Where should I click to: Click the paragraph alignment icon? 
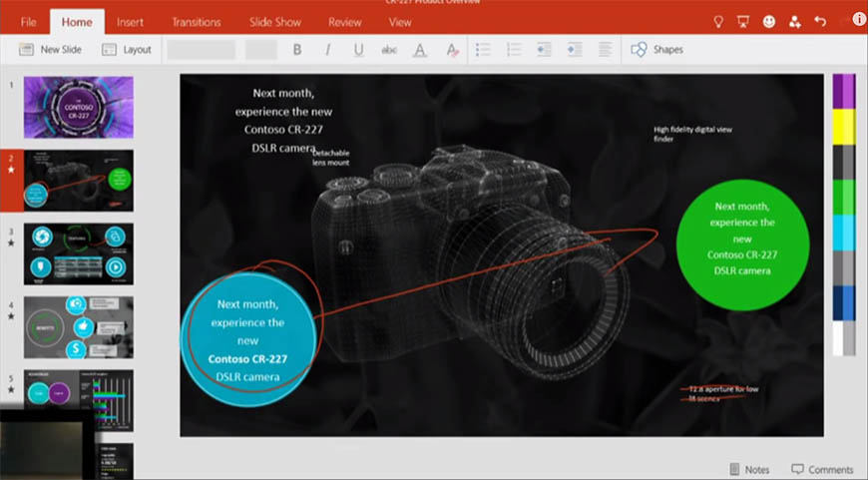point(605,49)
